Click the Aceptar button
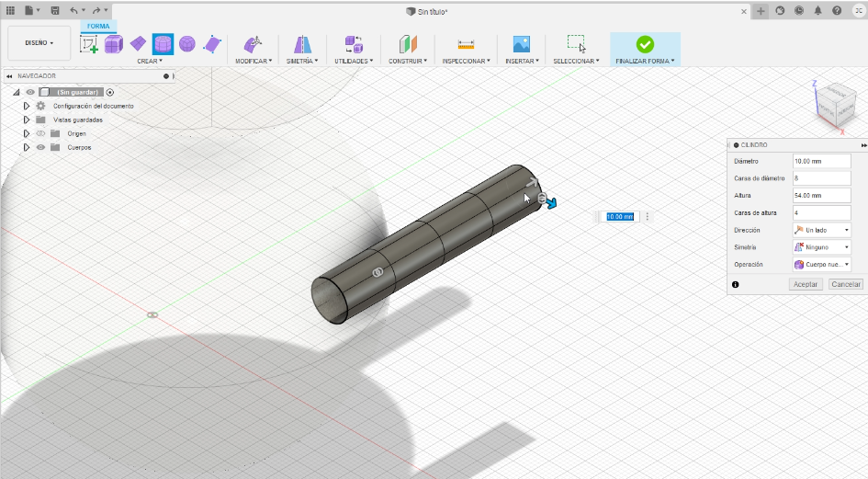Screen dimensions: 868x479 tap(806, 284)
